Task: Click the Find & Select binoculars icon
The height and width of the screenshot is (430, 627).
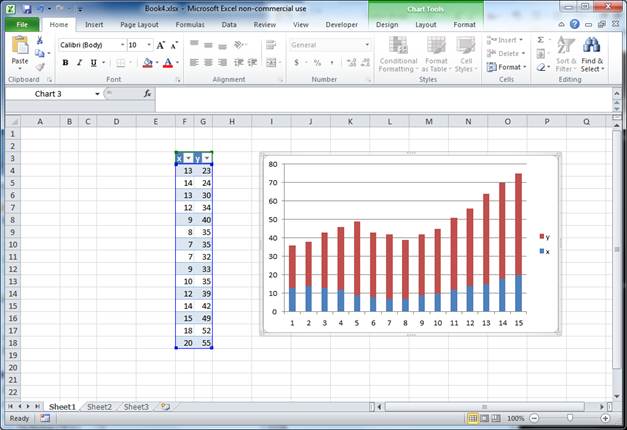Action: [x=591, y=45]
